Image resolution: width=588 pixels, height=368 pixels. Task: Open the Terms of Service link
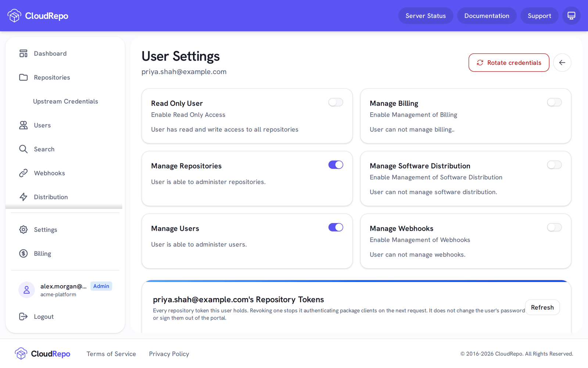coord(111,354)
